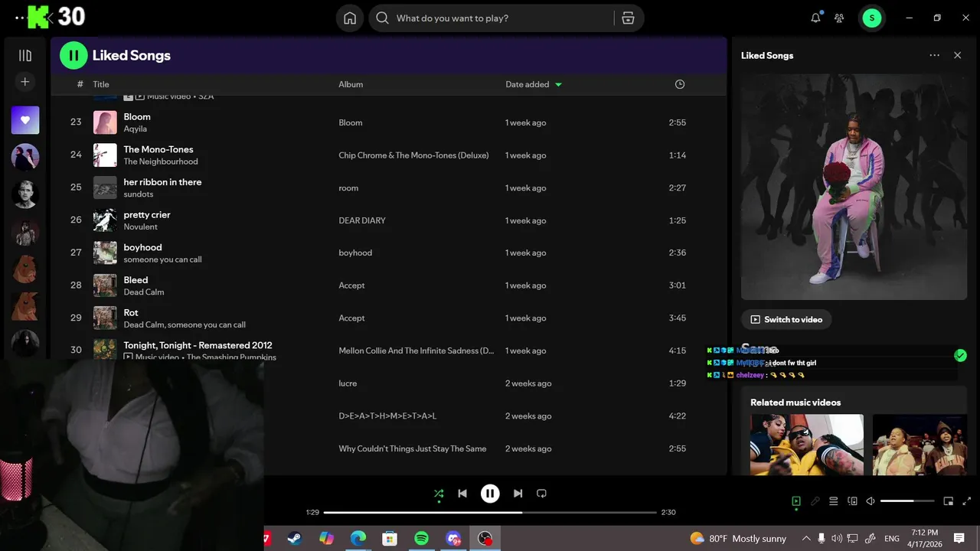Open album Chip Chrome & The Mono-Tones (Deluxe)
The height and width of the screenshot is (551, 980).
click(413, 155)
